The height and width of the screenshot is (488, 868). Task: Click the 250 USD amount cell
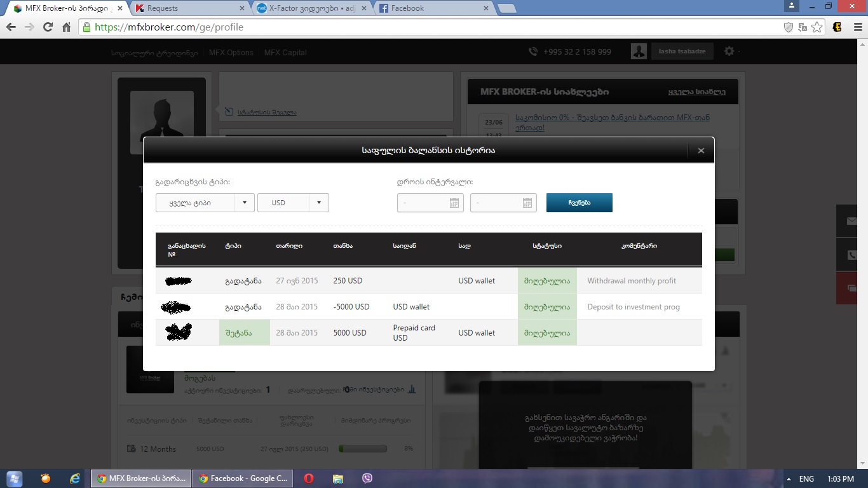pyautogui.click(x=348, y=281)
